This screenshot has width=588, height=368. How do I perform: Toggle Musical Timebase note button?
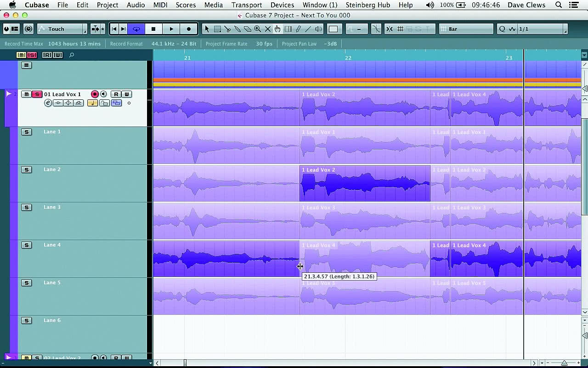point(93,103)
